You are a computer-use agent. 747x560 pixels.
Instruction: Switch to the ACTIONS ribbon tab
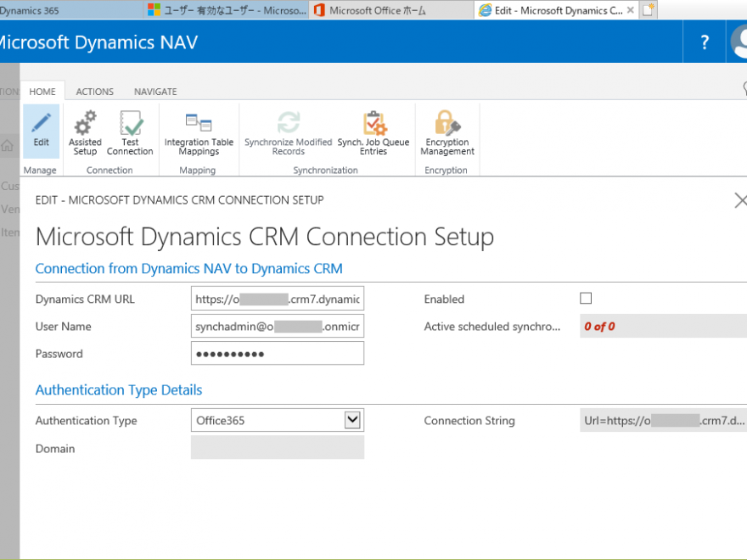pos(94,92)
